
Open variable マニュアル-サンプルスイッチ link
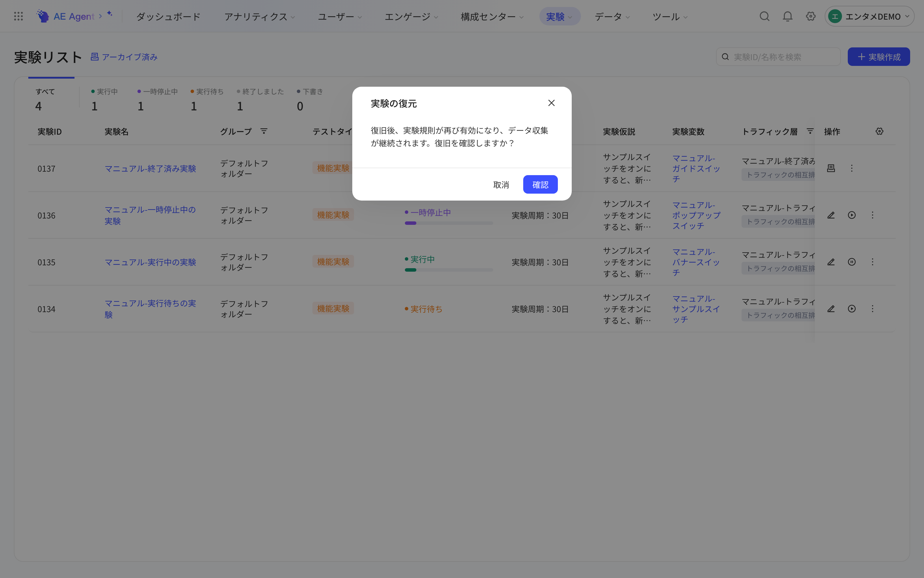pos(696,309)
